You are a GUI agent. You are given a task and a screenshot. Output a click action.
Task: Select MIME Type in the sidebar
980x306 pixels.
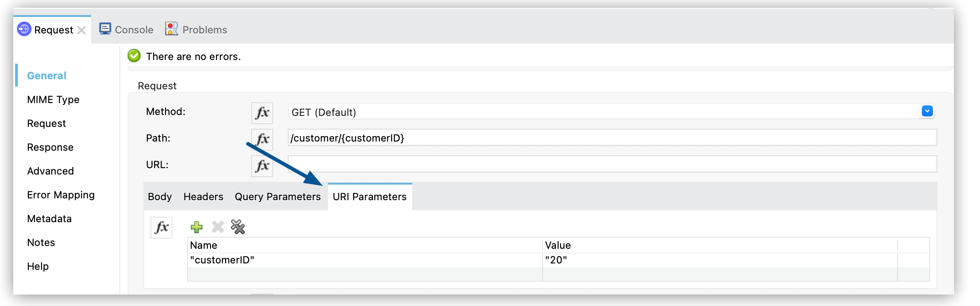pyautogui.click(x=53, y=99)
